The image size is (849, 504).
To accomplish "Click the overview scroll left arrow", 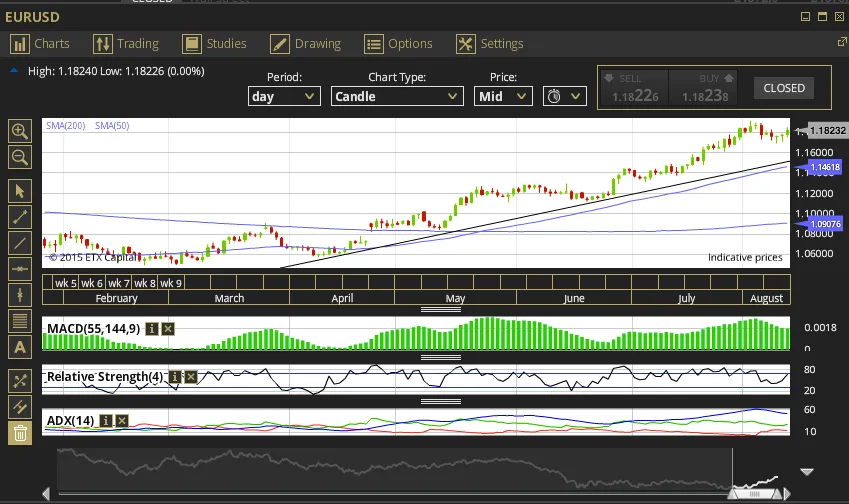I will (x=46, y=494).
